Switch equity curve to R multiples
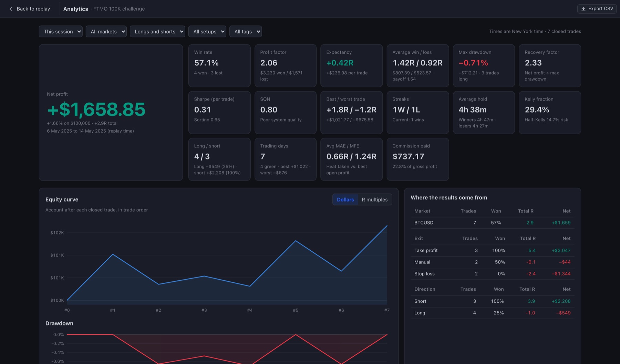 click(374, 200)
